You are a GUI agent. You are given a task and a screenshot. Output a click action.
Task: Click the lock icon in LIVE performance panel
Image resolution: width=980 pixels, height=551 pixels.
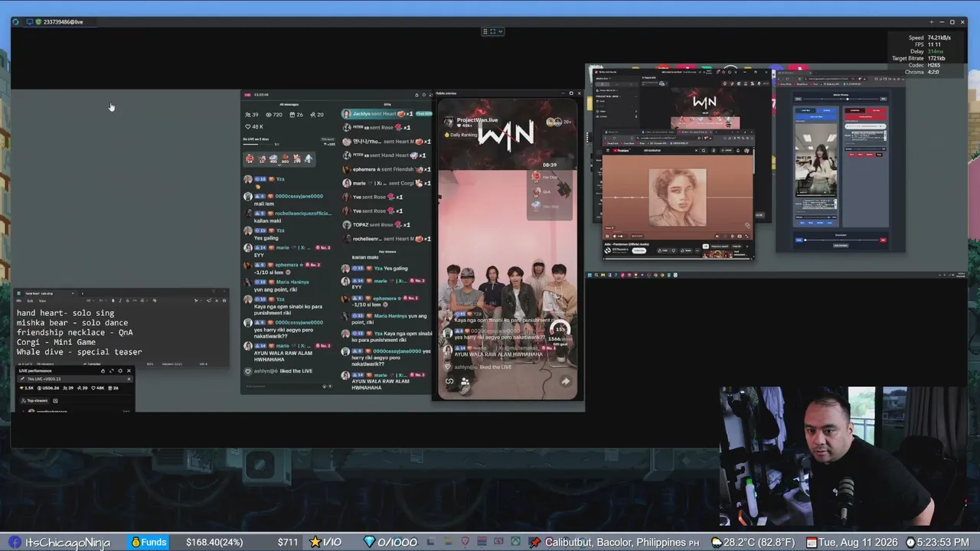(103, 370)
